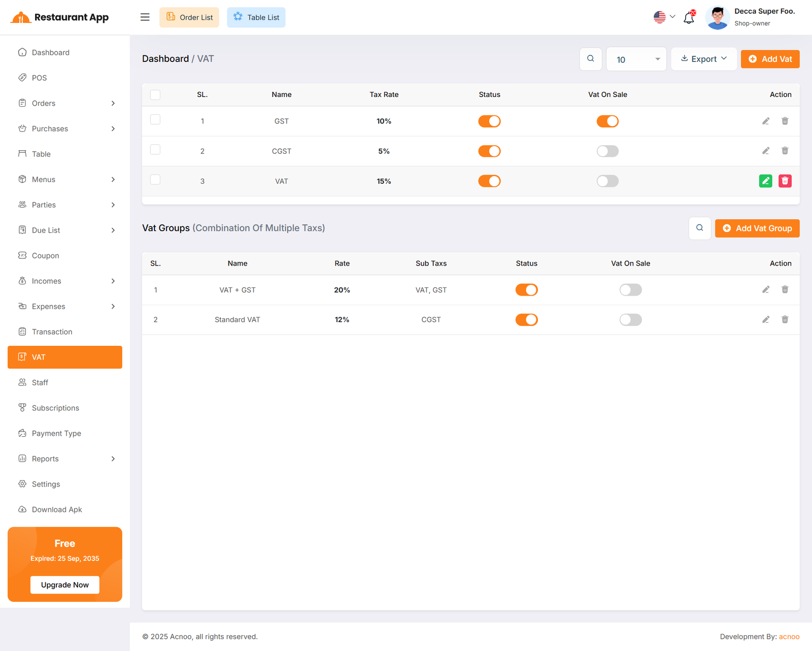
Task: Enable Vat On Sale for Standard VAT group
Action: [x=630, y=319]
